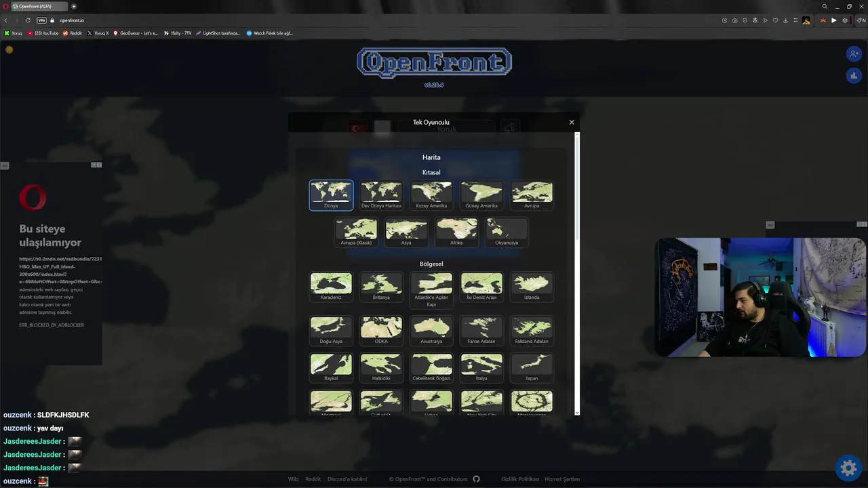The width and height of the screenshot is (868, 488).
Task: Open a new tab with plus button
Action: (x=74, y=6)
